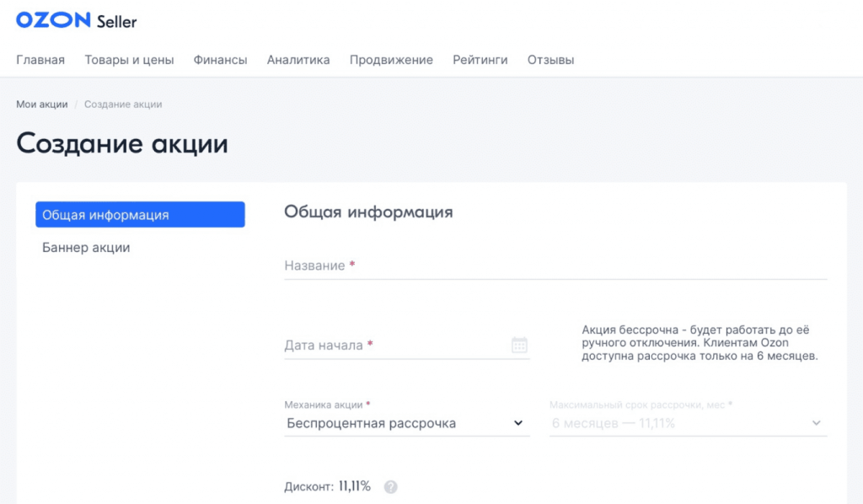Switch to Аналитика section
The width and height of the screenshot is (863, 504).
point(298,60)
